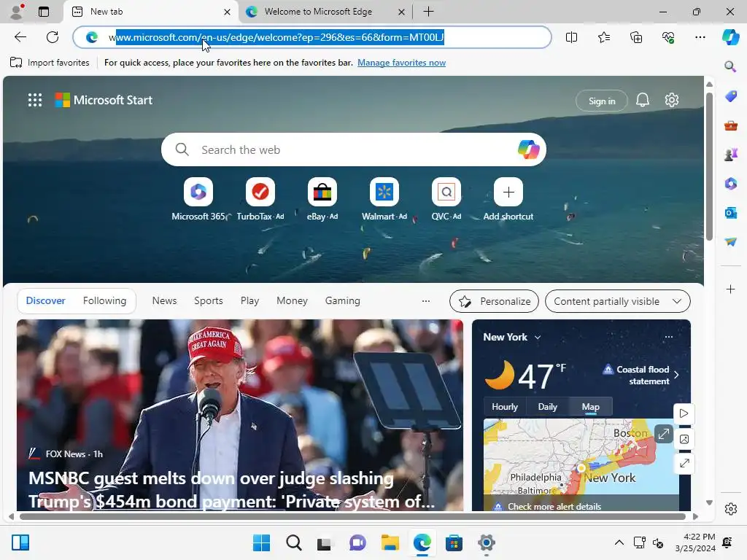Open split screen view
Screen dimensions: 747x560
click(572, 37)
